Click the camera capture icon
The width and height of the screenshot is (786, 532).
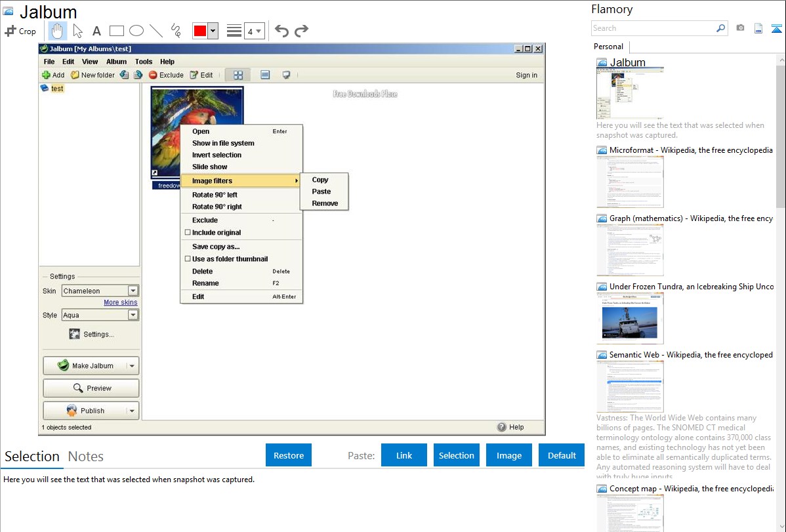740,28
